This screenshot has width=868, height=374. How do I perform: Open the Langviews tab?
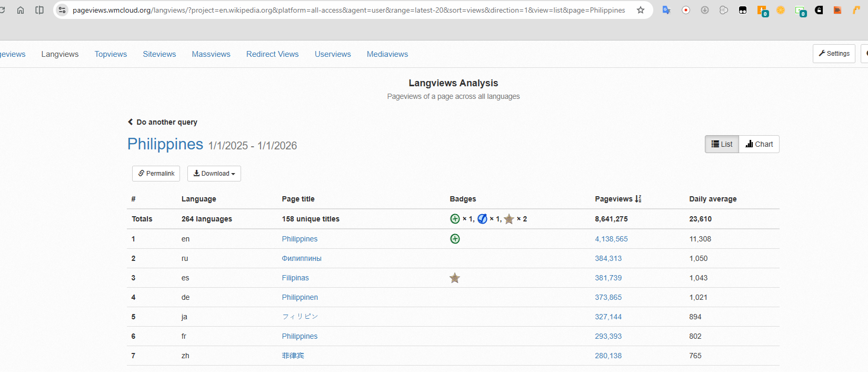[x=60, y=54]
